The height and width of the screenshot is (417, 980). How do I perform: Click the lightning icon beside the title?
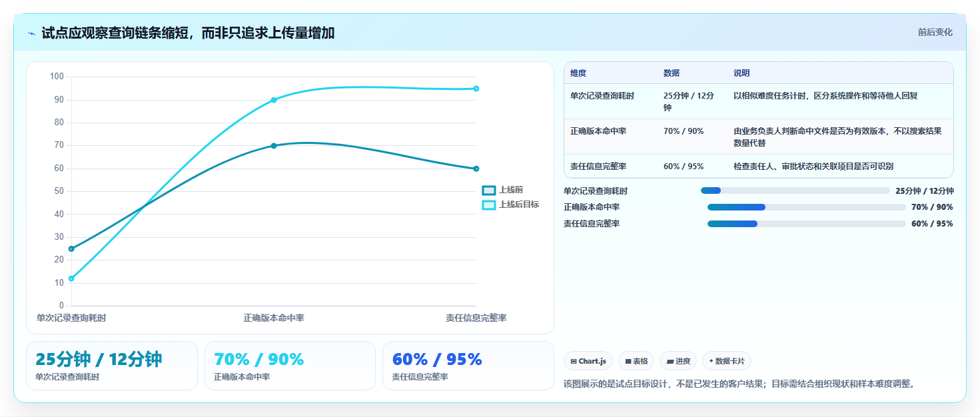(x=31, y=33)
